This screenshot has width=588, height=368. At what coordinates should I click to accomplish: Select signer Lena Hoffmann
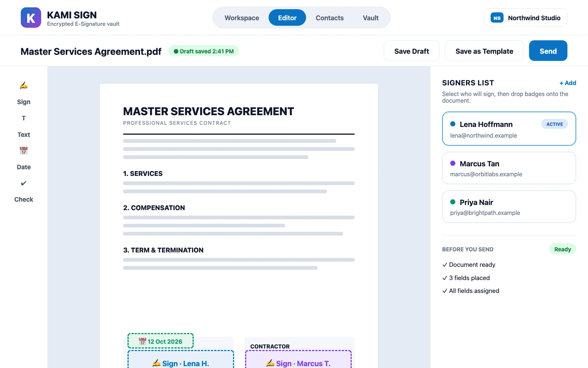coord(509,129)
